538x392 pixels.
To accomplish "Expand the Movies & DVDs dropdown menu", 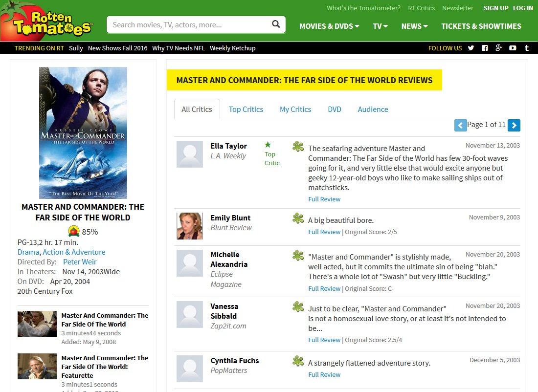I will (329, 26).
